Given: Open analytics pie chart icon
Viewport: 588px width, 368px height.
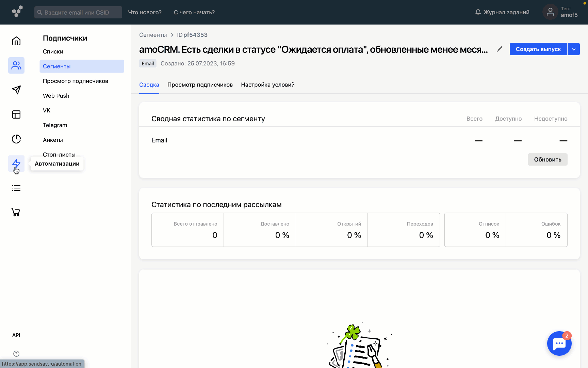Looking at the screenshot, I should click(x=16, y=139).
